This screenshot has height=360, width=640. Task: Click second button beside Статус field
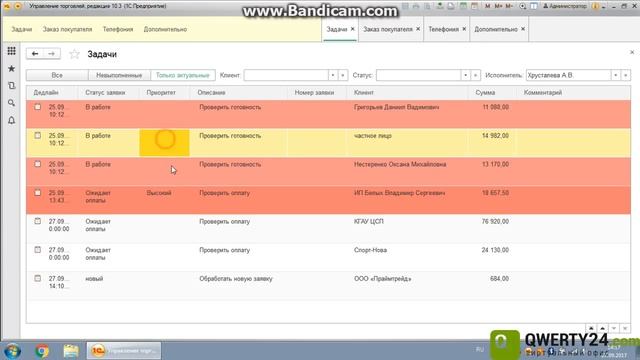(x=475, y=75)
